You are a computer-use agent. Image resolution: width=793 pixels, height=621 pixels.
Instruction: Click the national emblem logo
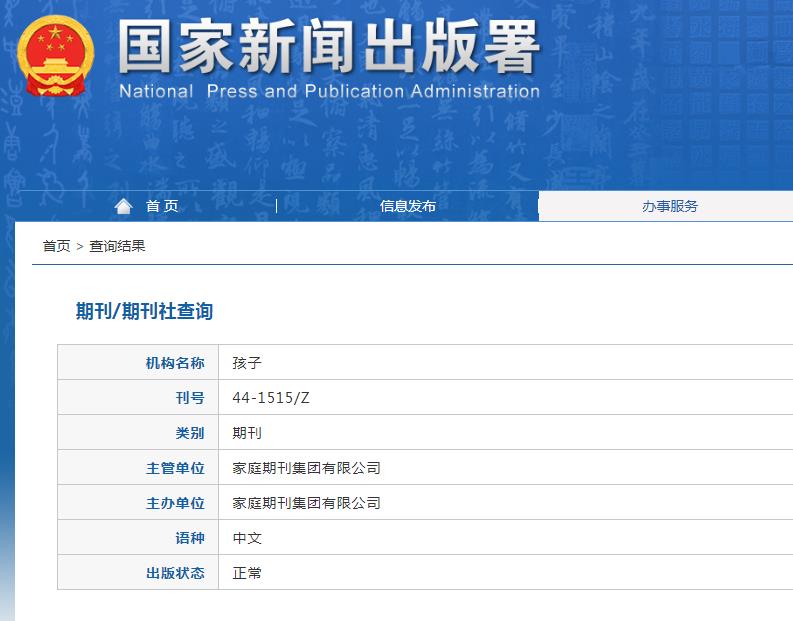tap(56, 57)
